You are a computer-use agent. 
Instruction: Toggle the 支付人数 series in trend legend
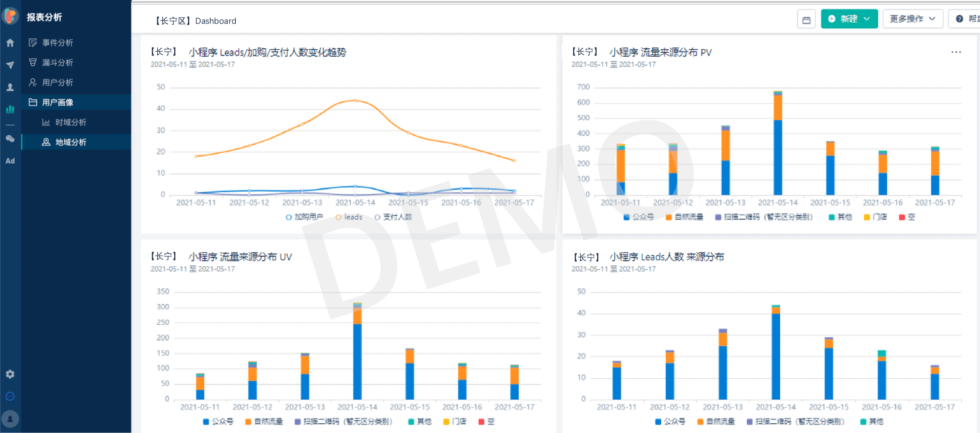(x=393, y=217)
